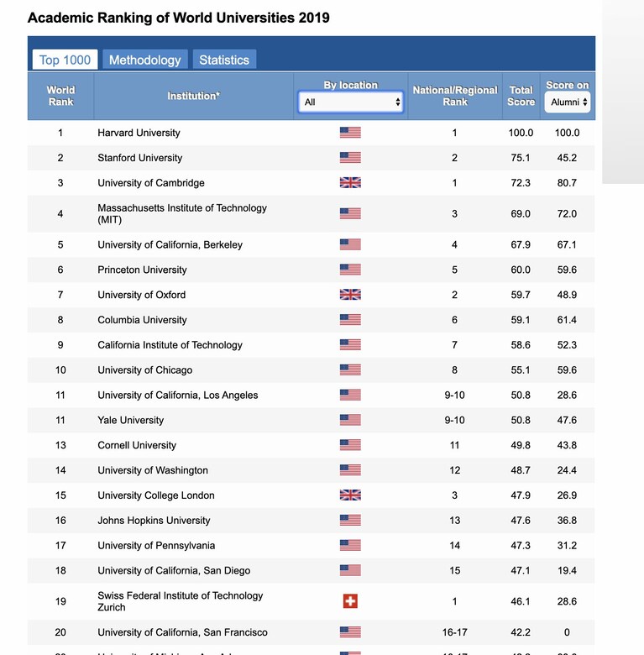The width and height of the screenshot is (644, 655).
Task: Click the UK flag for University College London
Action: (350, 495)
